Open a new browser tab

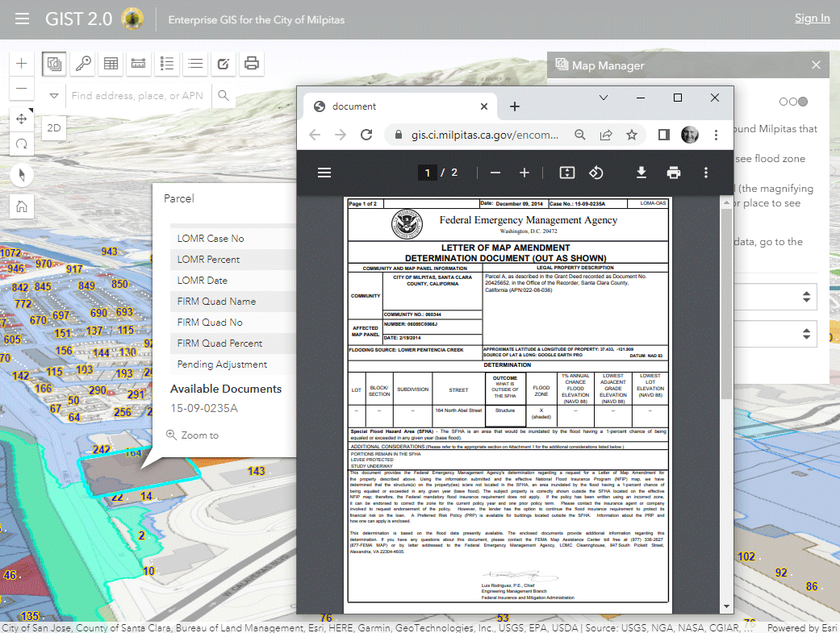[514, 106]
